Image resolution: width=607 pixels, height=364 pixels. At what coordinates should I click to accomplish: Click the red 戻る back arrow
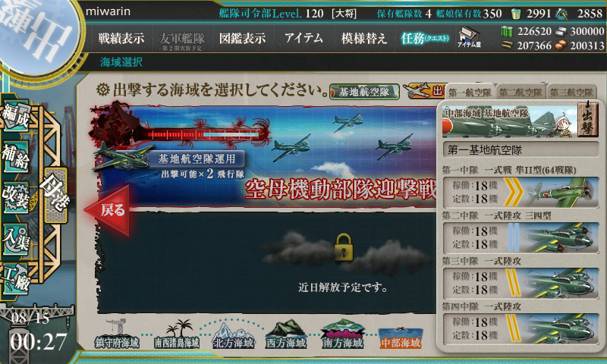(108, 210)
